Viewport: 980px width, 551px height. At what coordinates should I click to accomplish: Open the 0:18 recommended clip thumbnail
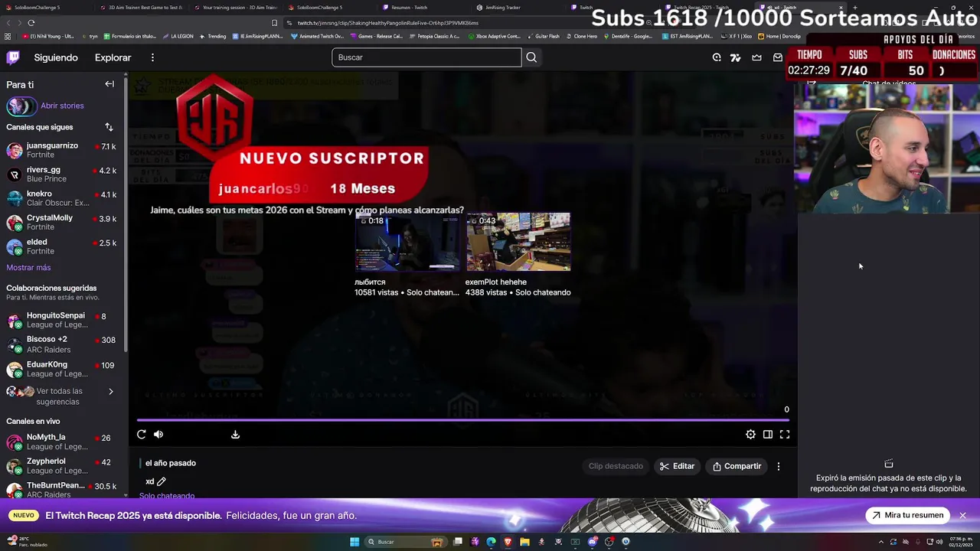[407, 243]
